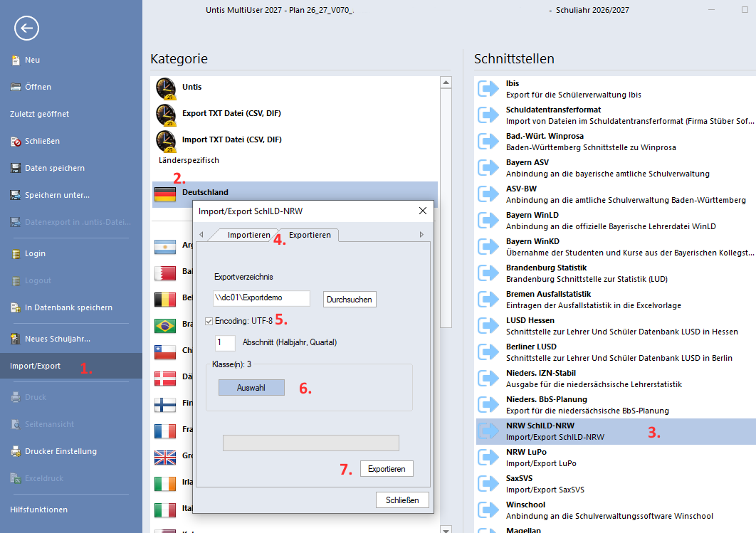Click the SaxSVS arrow icon
This screenshot has height=533, width=756.
[x=488, y=484]
